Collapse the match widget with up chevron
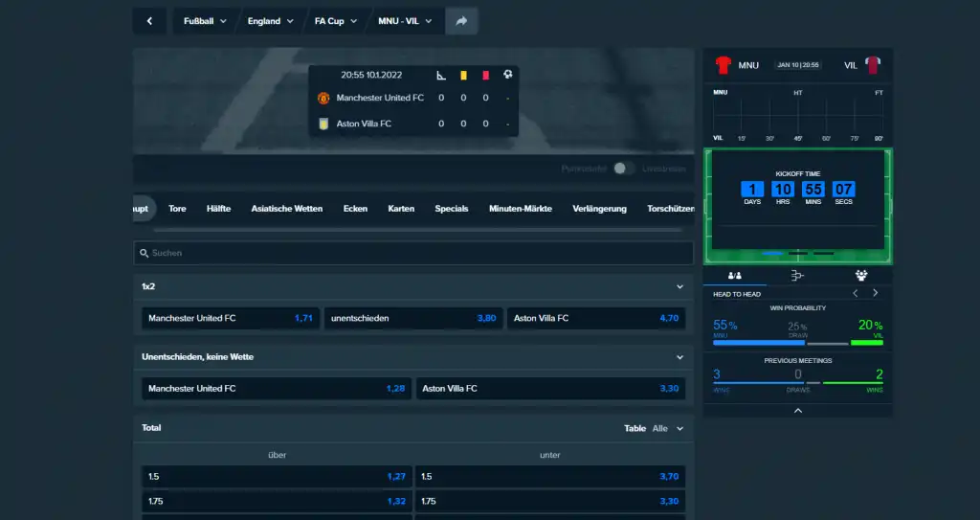The height and width of the screenshot is (520, 980). pyautogui.click(x=798, y=411)
